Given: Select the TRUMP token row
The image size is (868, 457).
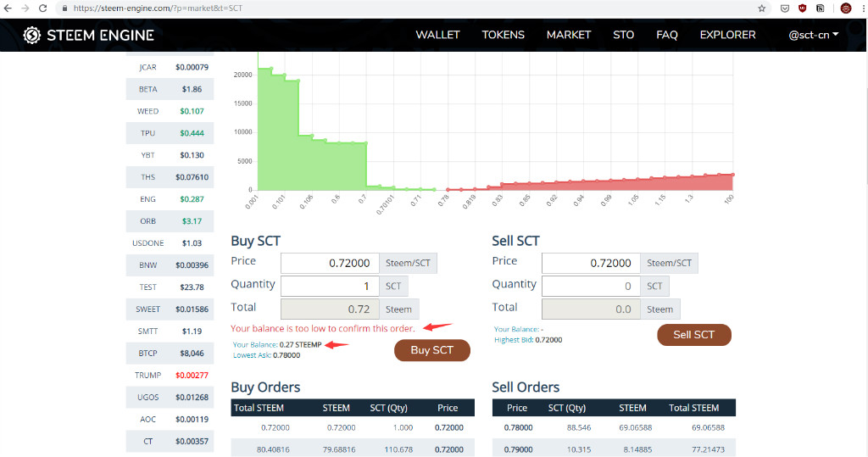Looking at the screenshot, I should (170, 375).
